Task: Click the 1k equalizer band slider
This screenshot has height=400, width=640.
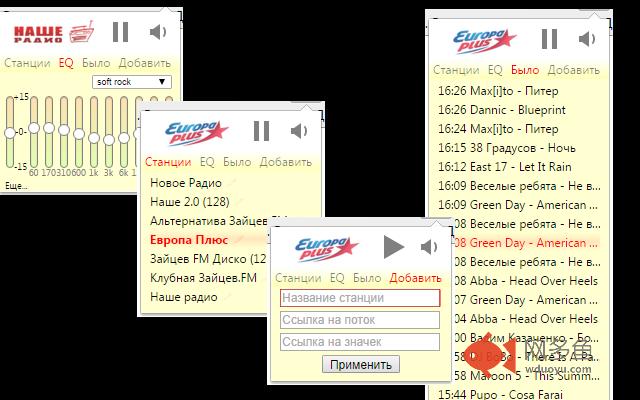Action: point(94,133)
